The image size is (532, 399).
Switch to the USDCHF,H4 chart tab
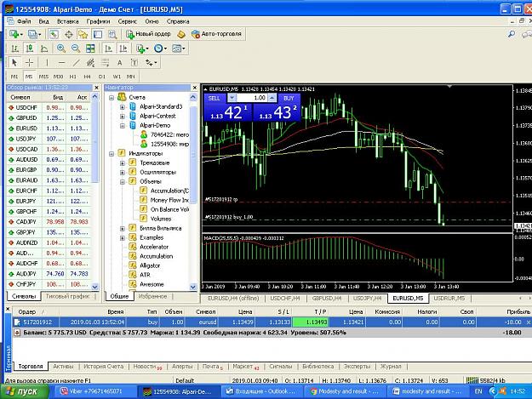click(285, 299)
